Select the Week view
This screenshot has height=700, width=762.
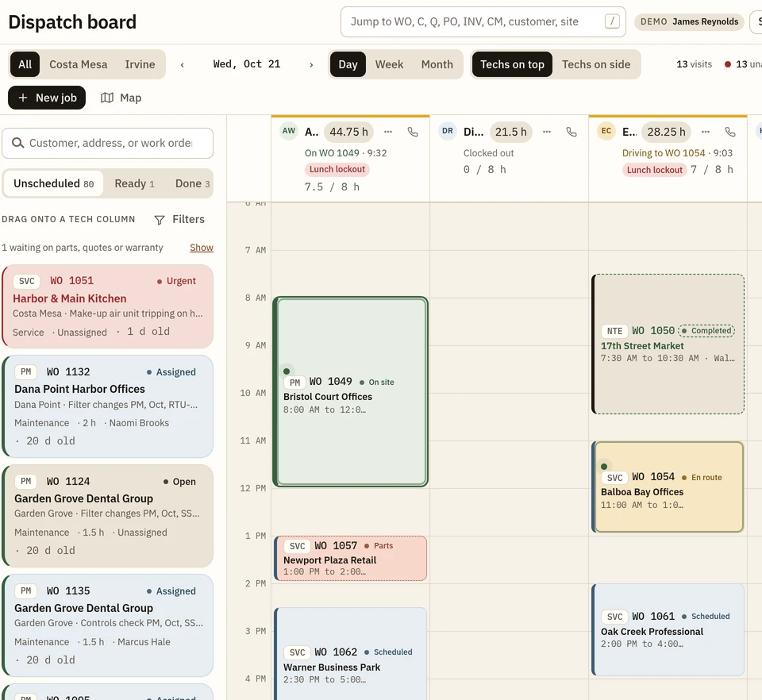pos(389,64)
